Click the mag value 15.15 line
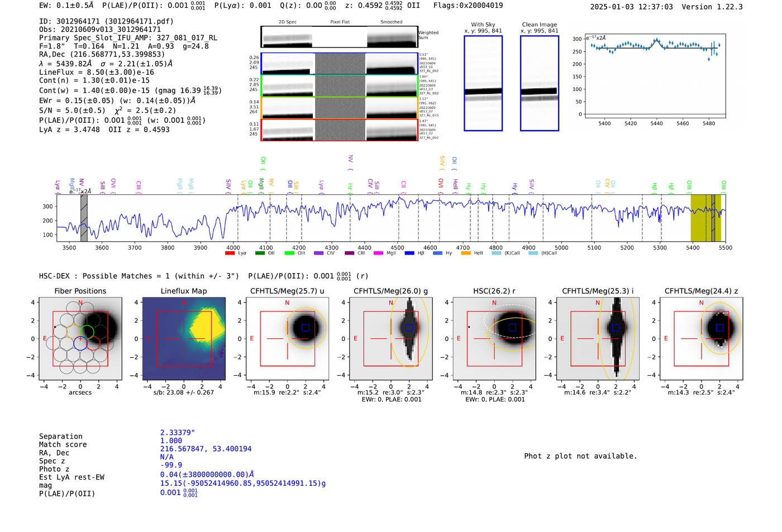The image size is (782, 532). tap(243, 483)
